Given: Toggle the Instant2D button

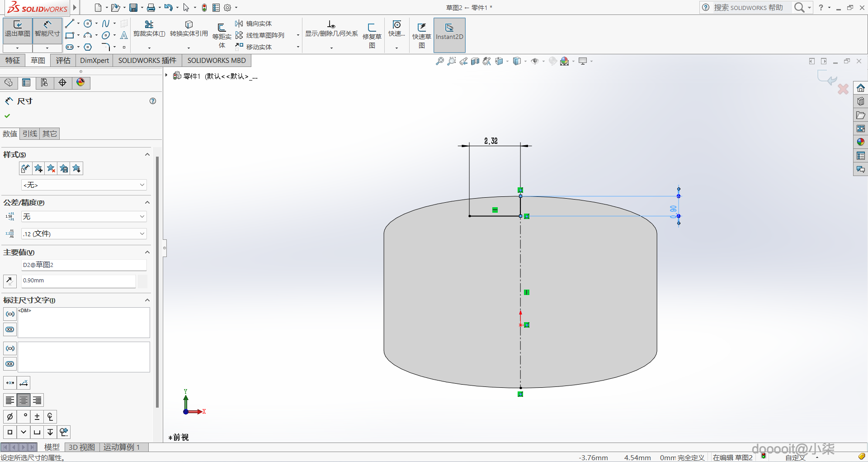Looking at the screenshot, I should tap(449, 32).
